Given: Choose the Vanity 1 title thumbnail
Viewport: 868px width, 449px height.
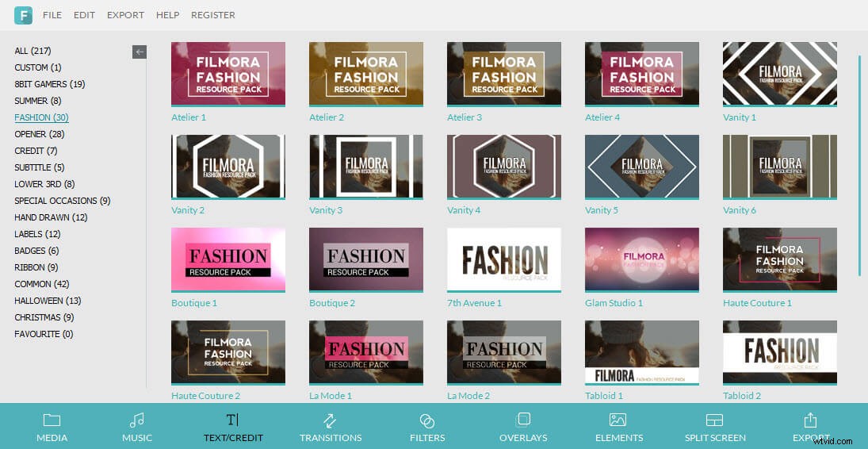Looking at the screenshot, I should 779,74.
